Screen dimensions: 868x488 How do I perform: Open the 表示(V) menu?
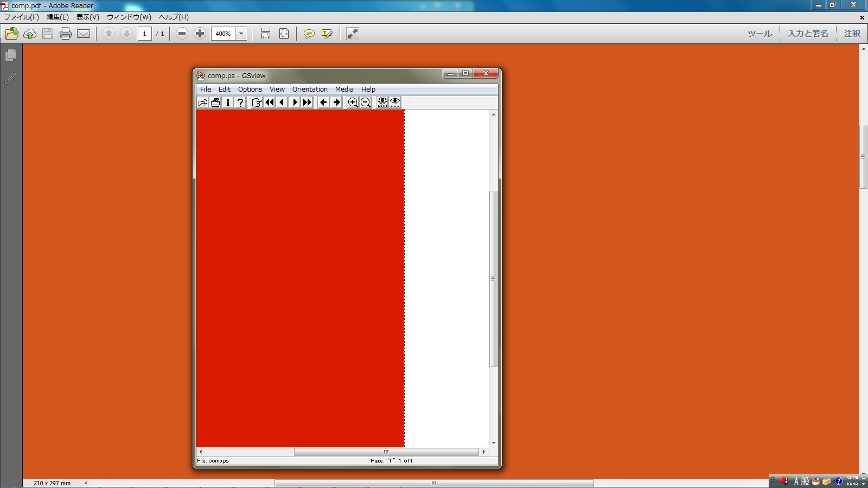pos(87,17)
